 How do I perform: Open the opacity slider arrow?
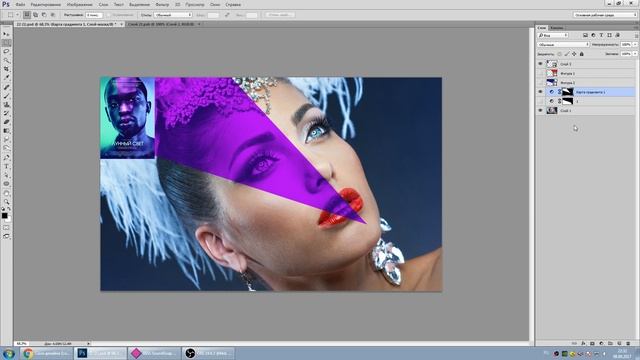pos(635,44)
